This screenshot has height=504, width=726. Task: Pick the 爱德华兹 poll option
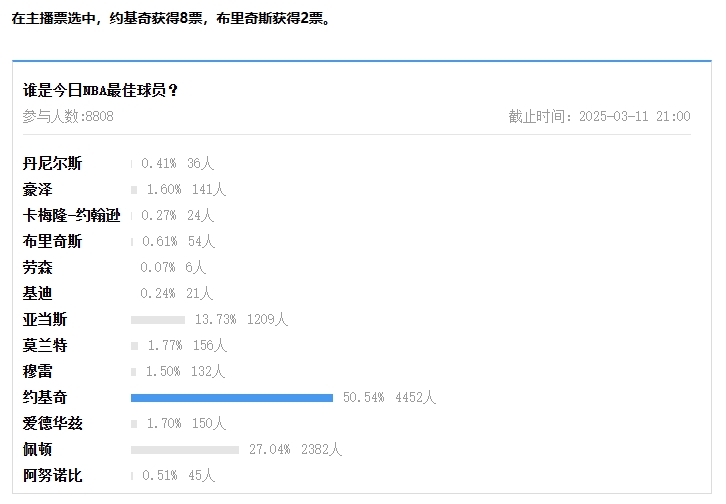click(53, 424)
